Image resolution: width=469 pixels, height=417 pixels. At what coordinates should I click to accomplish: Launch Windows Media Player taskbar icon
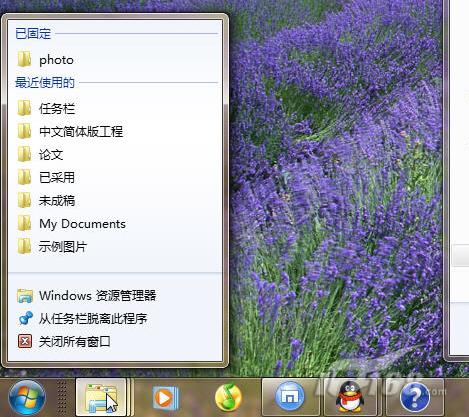(x=165, y=398)
